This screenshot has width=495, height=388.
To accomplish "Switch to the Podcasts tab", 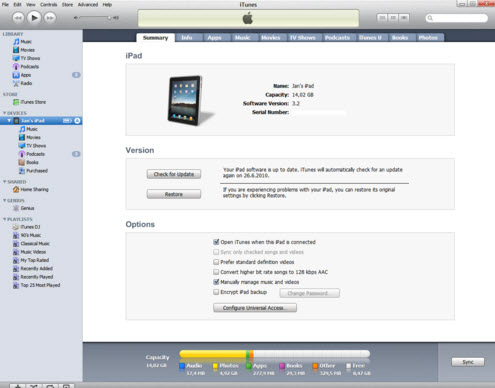I will 337,38.
